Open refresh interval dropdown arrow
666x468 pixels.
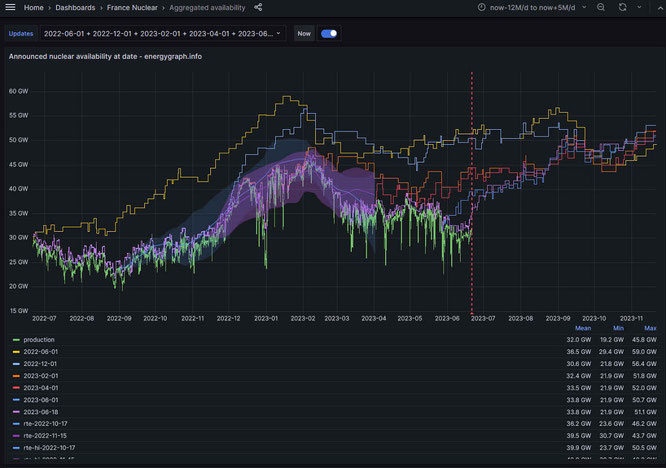click(x=639, y=7)
